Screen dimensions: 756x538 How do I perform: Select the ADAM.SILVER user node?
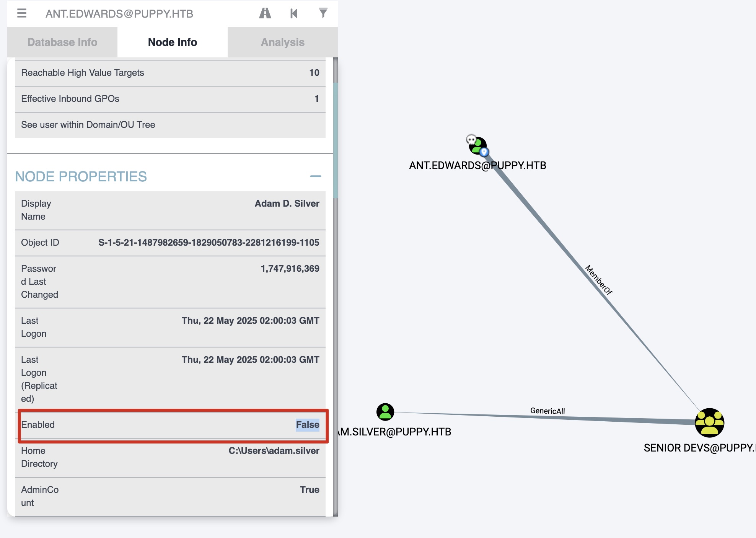(385, 412)
